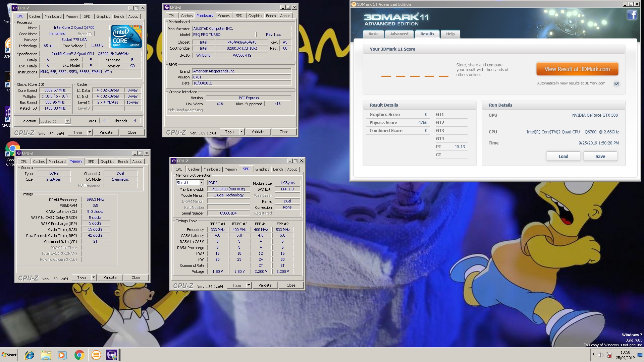Click Physics Score value 4766
Screen dimensions: 644x362
423,123
